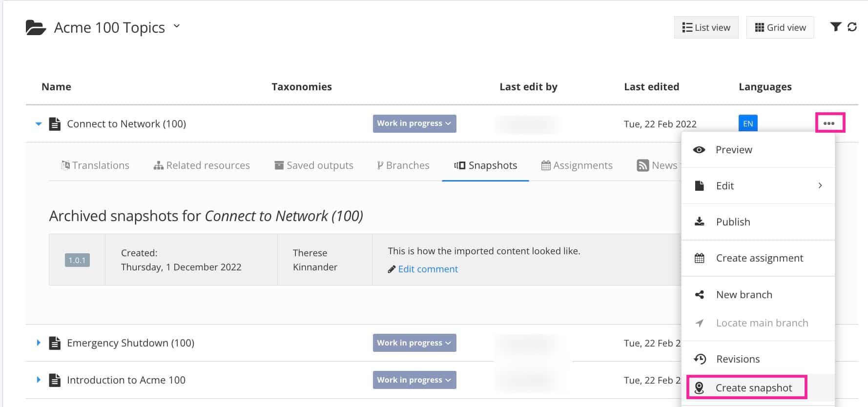This screenshot has height=407, width=868.
Task: Switch to List view
Action: coord(706,27)
